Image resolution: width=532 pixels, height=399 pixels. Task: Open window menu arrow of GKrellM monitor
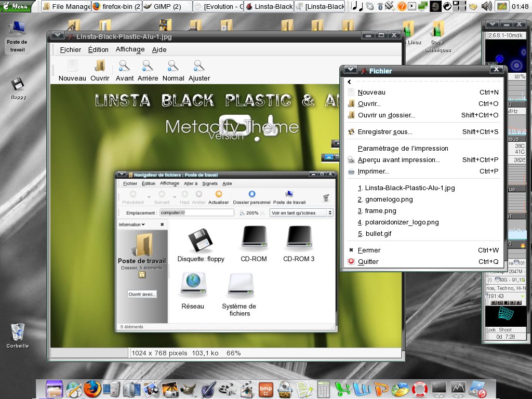pos(492,24)
